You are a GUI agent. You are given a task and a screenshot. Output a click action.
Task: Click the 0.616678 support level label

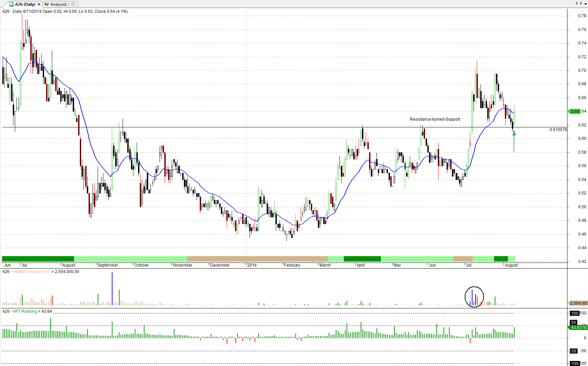[558, 130]
